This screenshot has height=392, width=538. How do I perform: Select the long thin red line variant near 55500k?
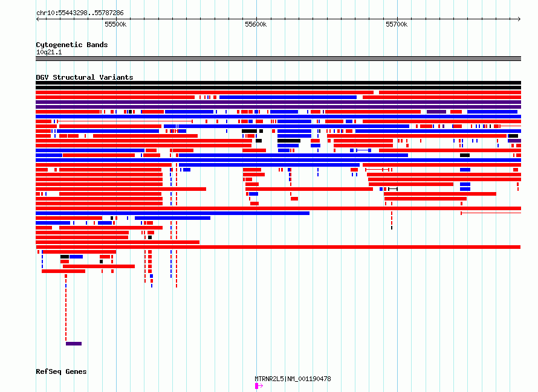click(x=125, y=121)
